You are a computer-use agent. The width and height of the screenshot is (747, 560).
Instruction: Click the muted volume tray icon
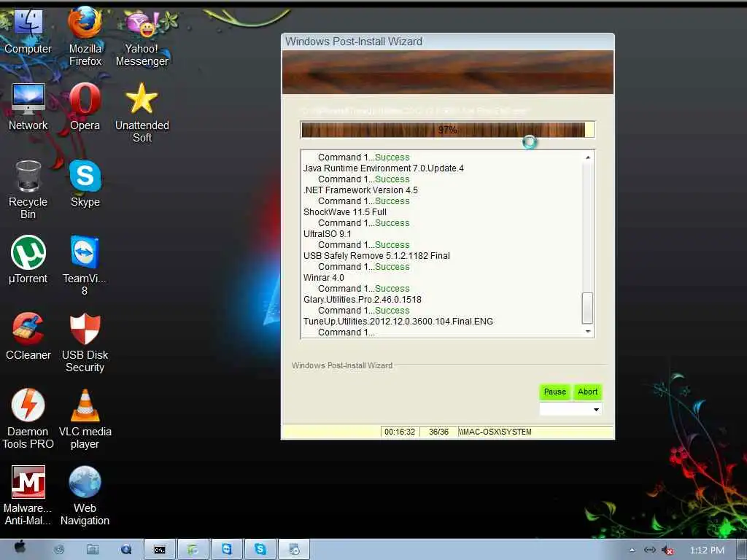pos(668,551)
